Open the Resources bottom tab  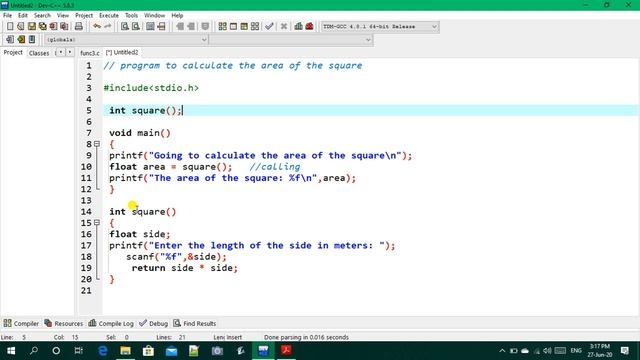(64, 323)
